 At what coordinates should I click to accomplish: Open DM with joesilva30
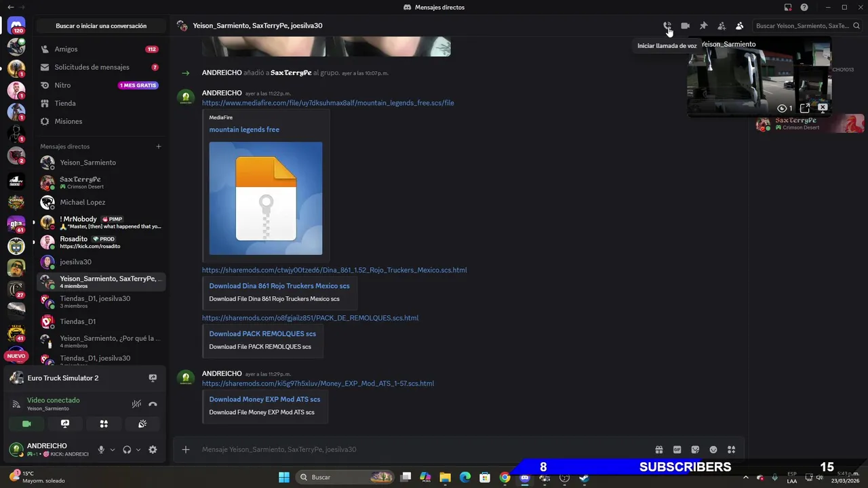coord(100,262)
